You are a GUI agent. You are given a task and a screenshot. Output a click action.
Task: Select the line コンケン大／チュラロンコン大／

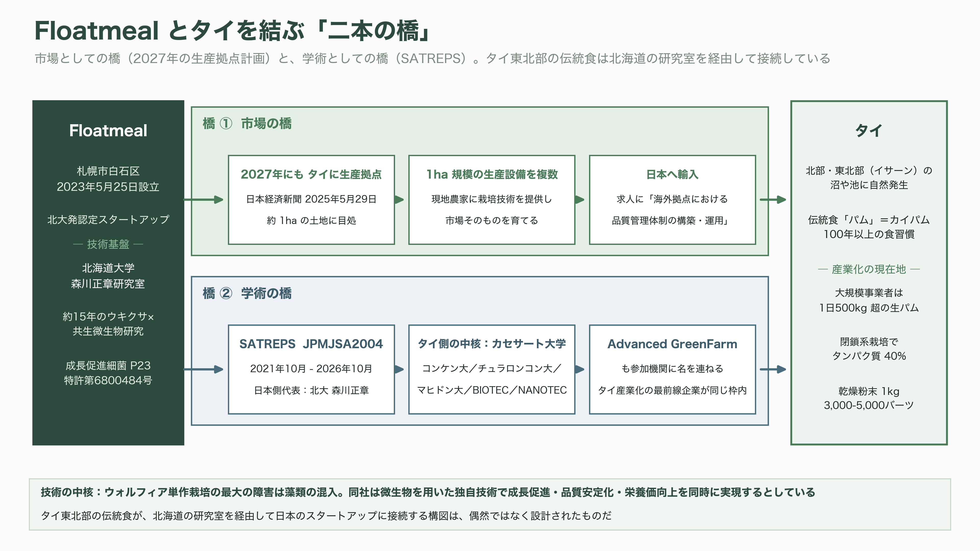pyautogui.click(x=492, y=368)
